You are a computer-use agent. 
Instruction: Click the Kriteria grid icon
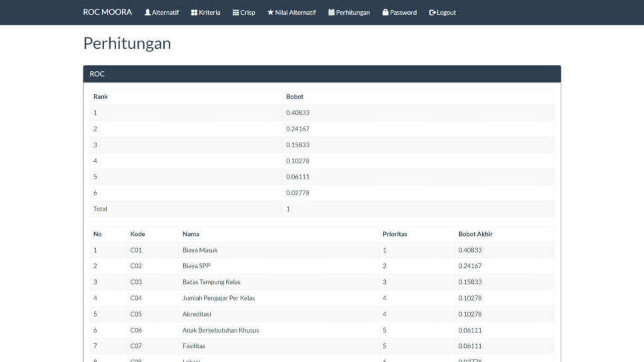pos(194,12)
